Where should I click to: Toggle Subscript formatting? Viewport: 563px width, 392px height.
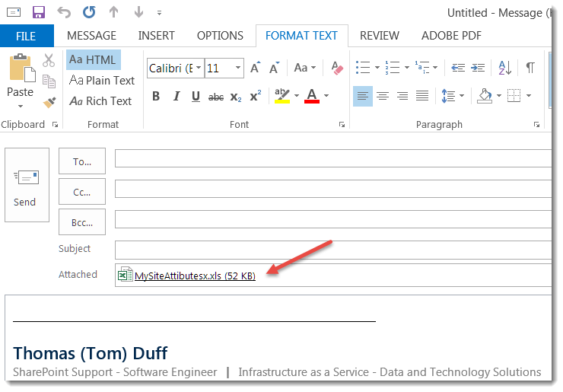point(236,97)
